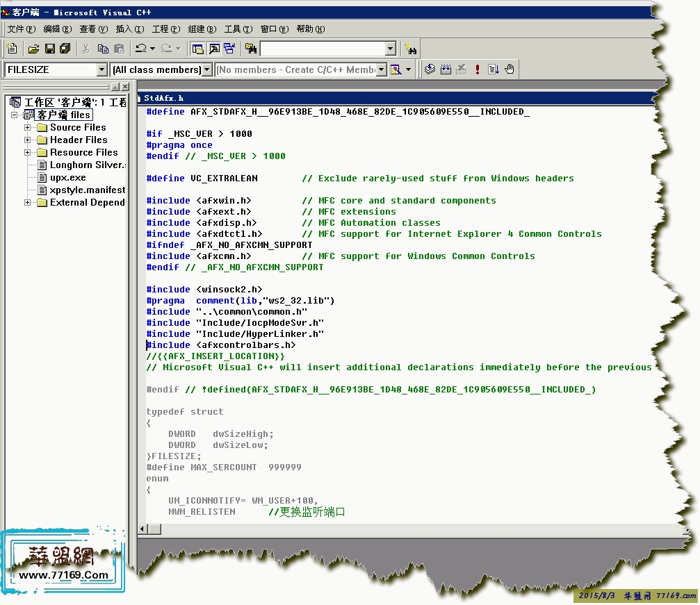
Task: Save the file with the floppy icon
Action: click(x=49, y=49)
